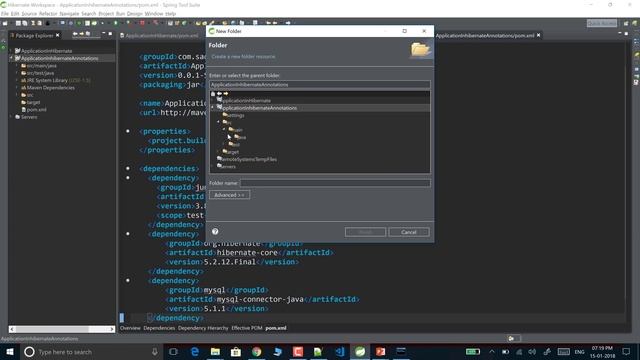The height and width of the screenshot is (360, 640).
Task: Switch to the Dependencies editor tab
Action: [x=159, y=328]
